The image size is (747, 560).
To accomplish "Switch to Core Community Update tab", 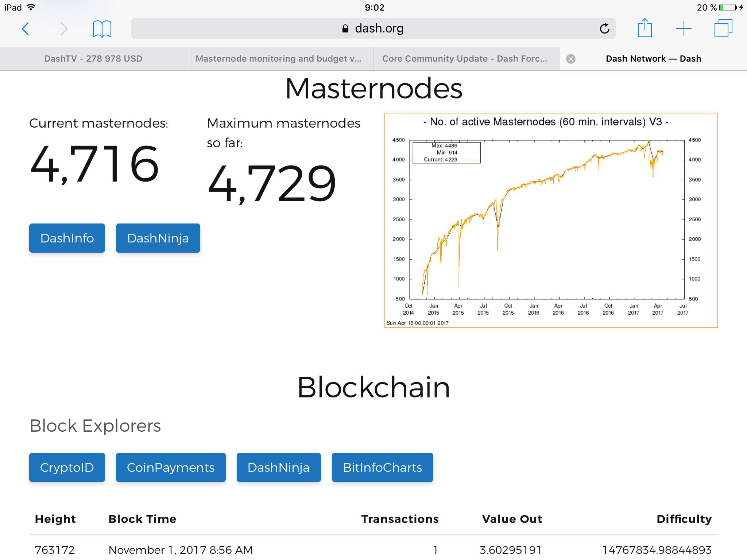I will pos(467,59).
